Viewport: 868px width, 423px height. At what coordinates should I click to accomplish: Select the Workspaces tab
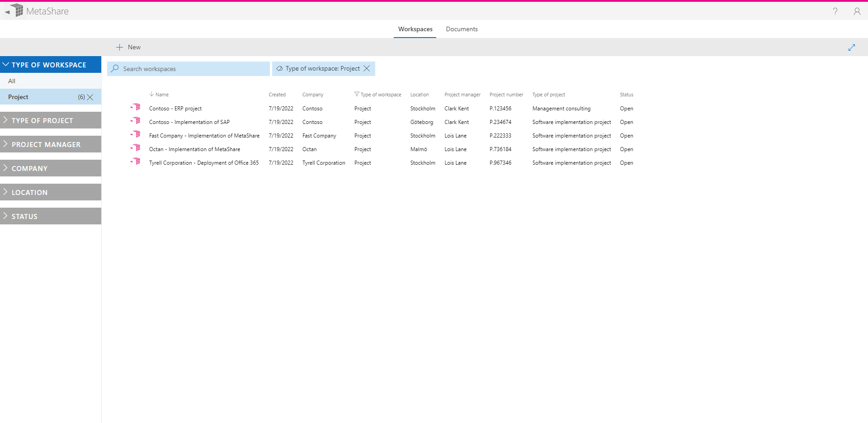(x=415, y=29)
